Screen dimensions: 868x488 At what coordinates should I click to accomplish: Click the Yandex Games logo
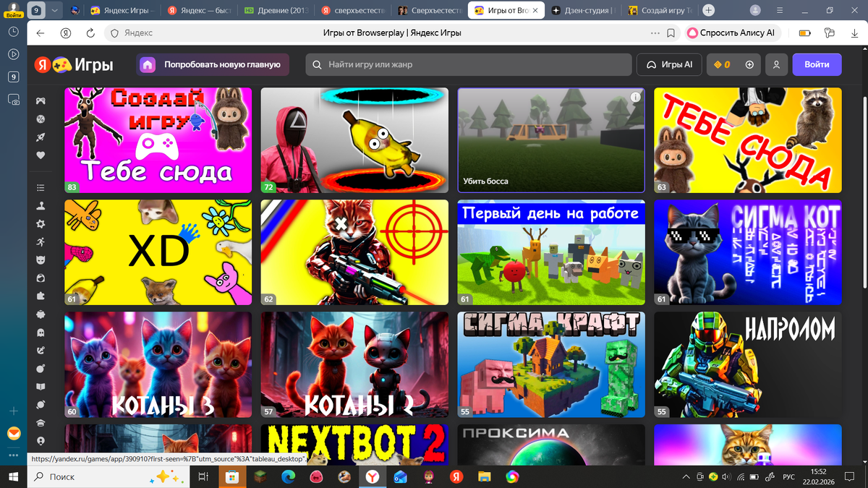tap(74, 64)
